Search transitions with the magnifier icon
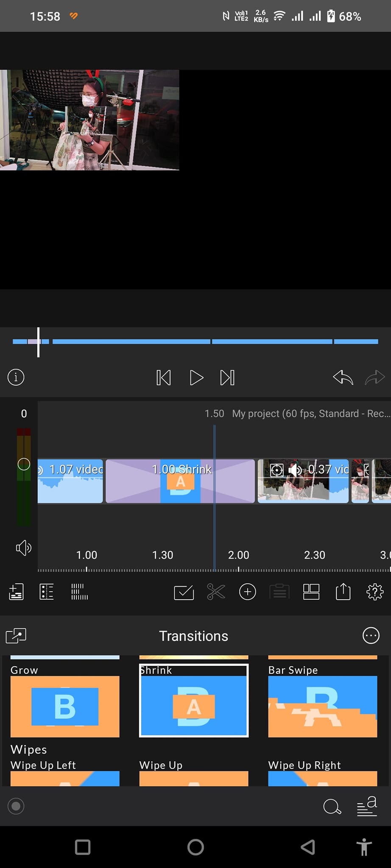This screenshot has height=868, width=391. (332, 807)
